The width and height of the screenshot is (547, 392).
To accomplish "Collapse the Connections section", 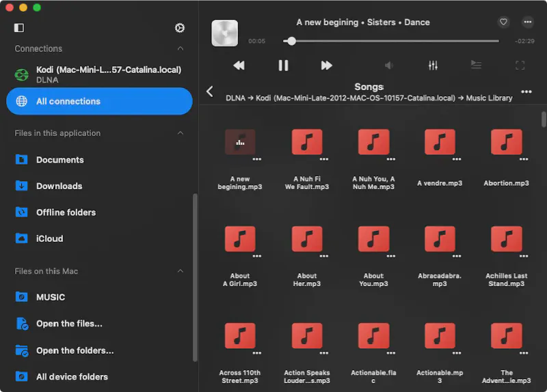I will (x=181, y=49).
